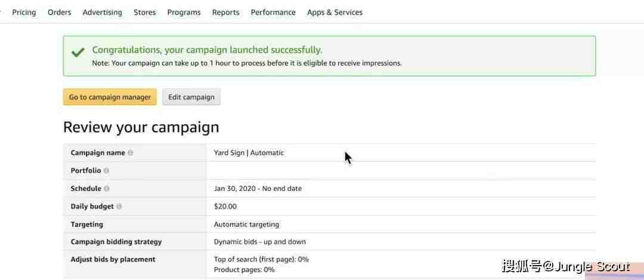Open the Apps & Services menu
The image size is (644, 280).
335,13
